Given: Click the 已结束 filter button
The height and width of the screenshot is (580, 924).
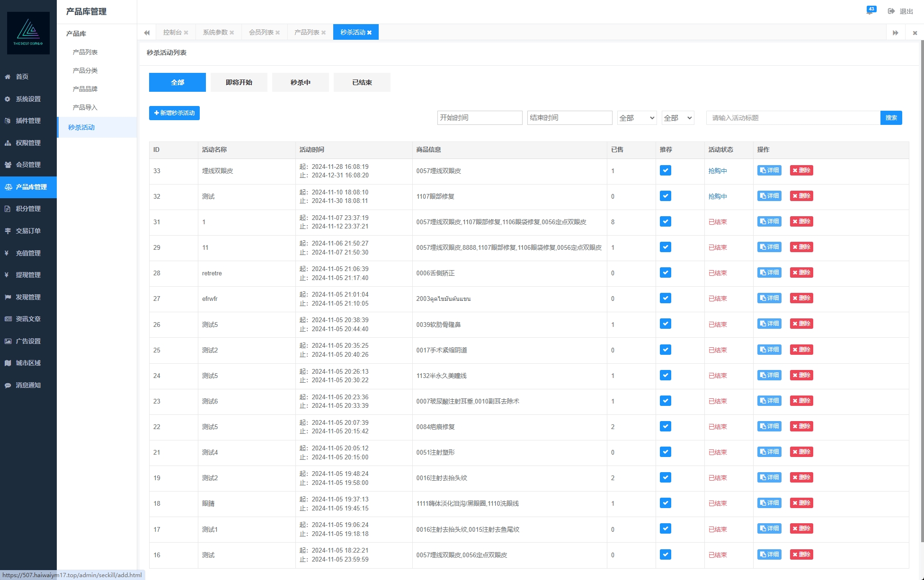Looking at the screenshot, I should pyautogui.click(x=361, y=81).
